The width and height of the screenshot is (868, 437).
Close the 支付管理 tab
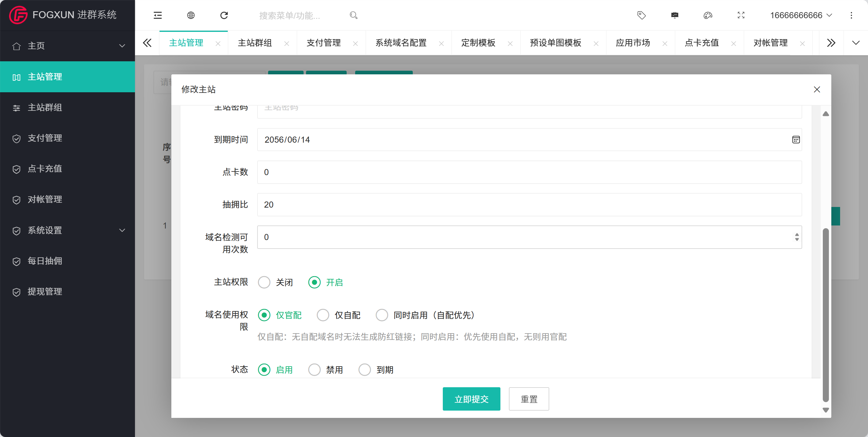[355, 43]
